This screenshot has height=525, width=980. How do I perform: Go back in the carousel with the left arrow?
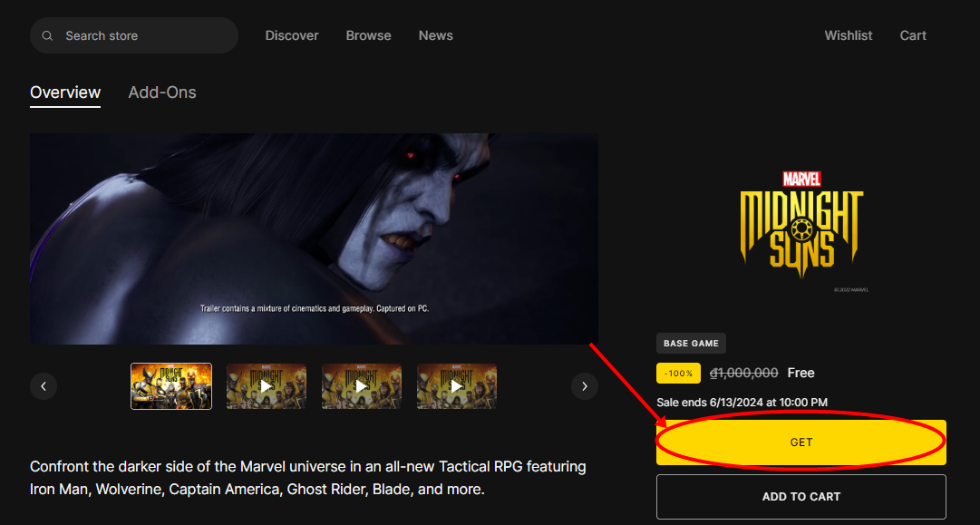coord(44,385)
